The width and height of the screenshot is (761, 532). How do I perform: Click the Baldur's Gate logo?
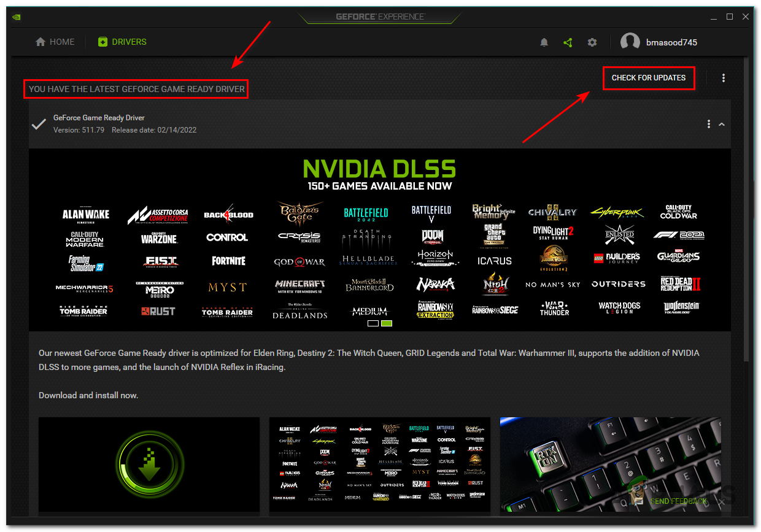[x=299, y=212]
